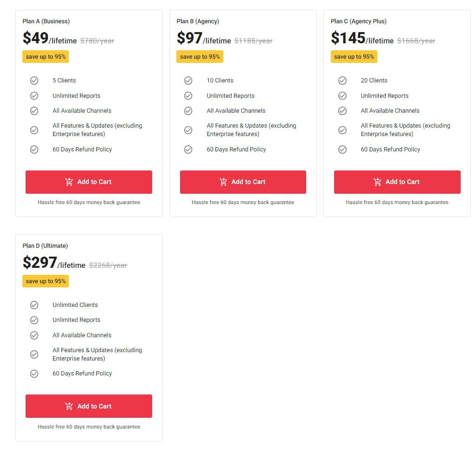The width and height of the screenshot is (476, 449).
Task: Add Plan C (Agency Plus) to cart
Action: pyautogui.click(x=397, y=182)
